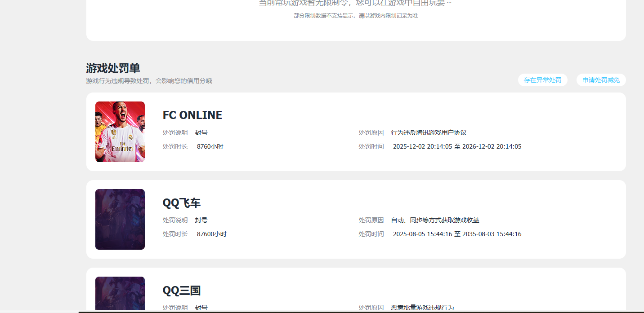Click the 存在异常处罚 button
This screenshot has height=313, width=644.
(x=542, y=80)
